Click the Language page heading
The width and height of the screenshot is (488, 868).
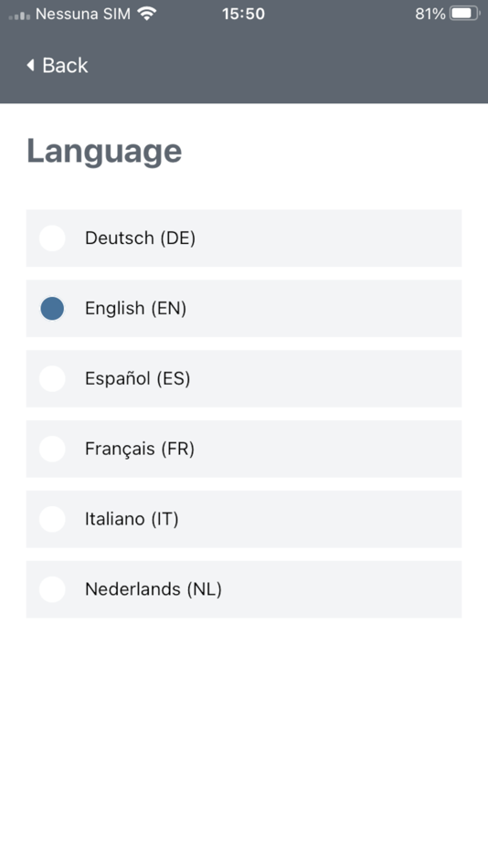104,152
